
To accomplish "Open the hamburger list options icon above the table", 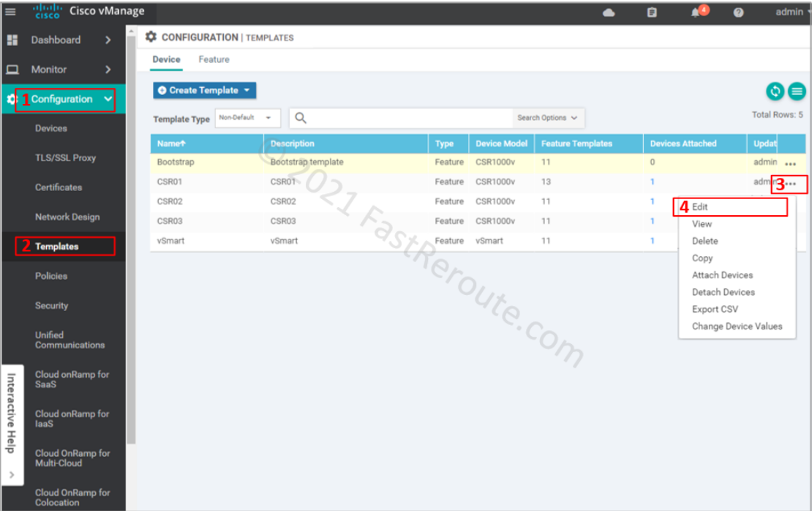I will click(x=797, y=91).
